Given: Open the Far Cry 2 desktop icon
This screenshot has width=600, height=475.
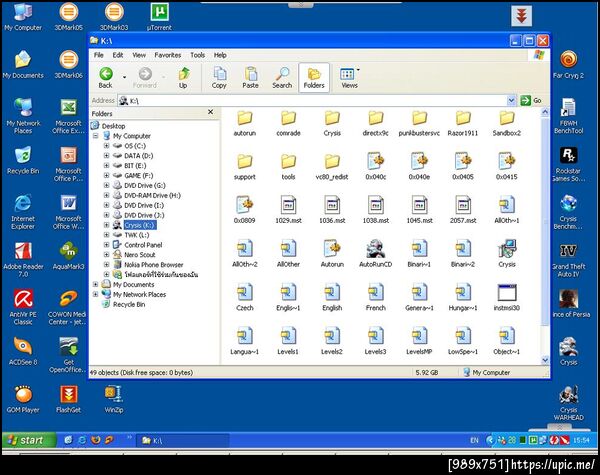Looking at the screenshot, I should [568, 65].
